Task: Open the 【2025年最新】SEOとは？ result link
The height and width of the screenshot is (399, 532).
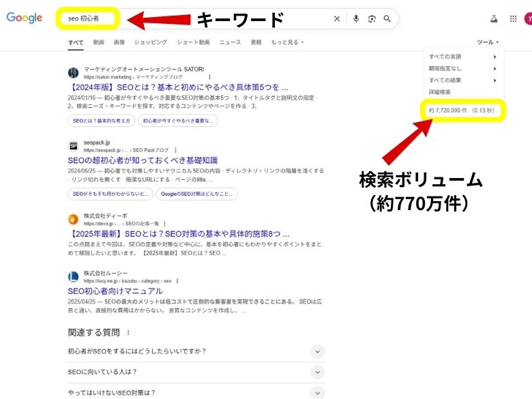Action: coord(179,234)
